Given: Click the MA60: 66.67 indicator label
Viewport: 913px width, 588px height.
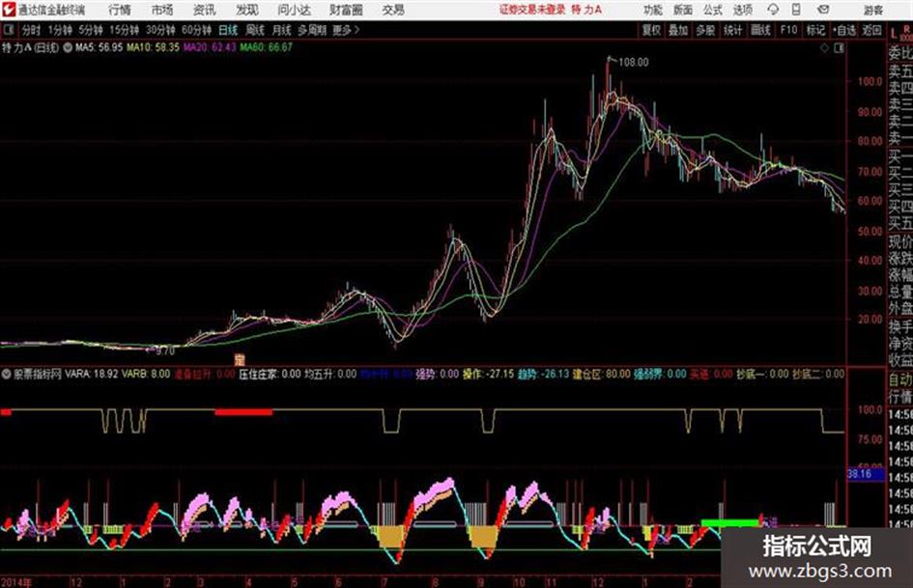Looking at the screenshot, I should pos(266,47).
